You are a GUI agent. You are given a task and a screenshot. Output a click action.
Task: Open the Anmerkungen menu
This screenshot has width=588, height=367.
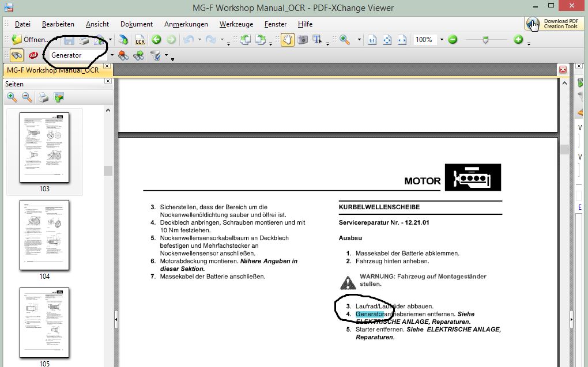tap(186, 24)
